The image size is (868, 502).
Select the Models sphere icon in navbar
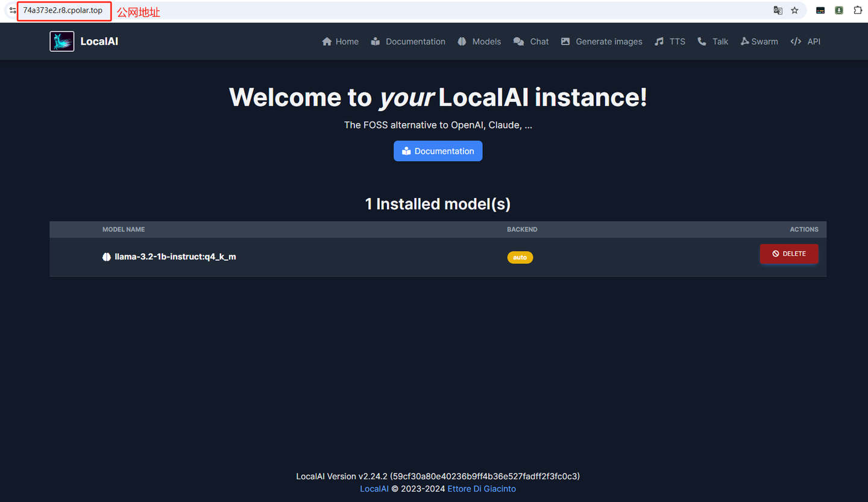(461, 41)
